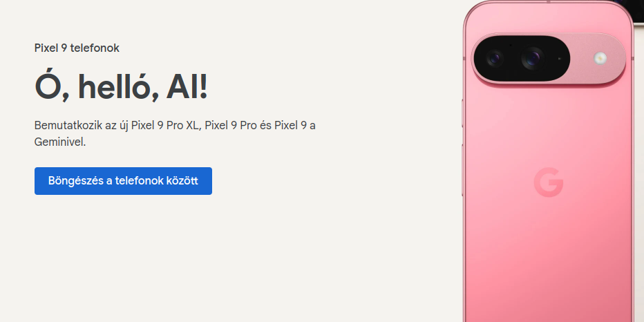The height and width of the screenshot is (322, 644).
Task: Click the large main camera lens
Action: click(x=533, y=58)
